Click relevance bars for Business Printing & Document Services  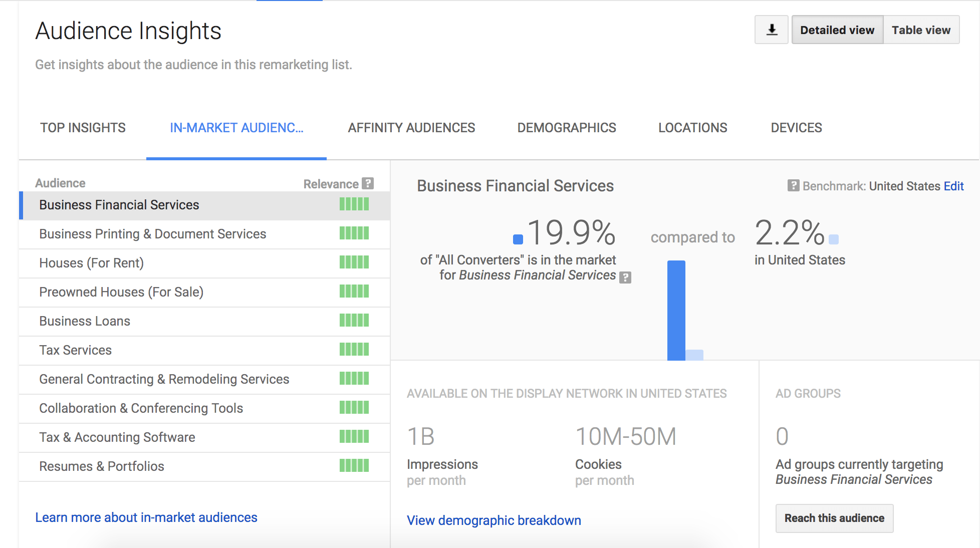[x=354, y=233]
